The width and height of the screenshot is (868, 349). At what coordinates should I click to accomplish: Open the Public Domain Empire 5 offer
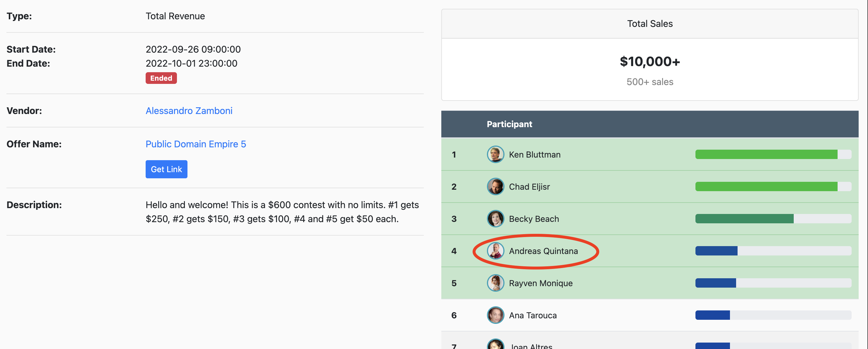click(x=195, y=144)
